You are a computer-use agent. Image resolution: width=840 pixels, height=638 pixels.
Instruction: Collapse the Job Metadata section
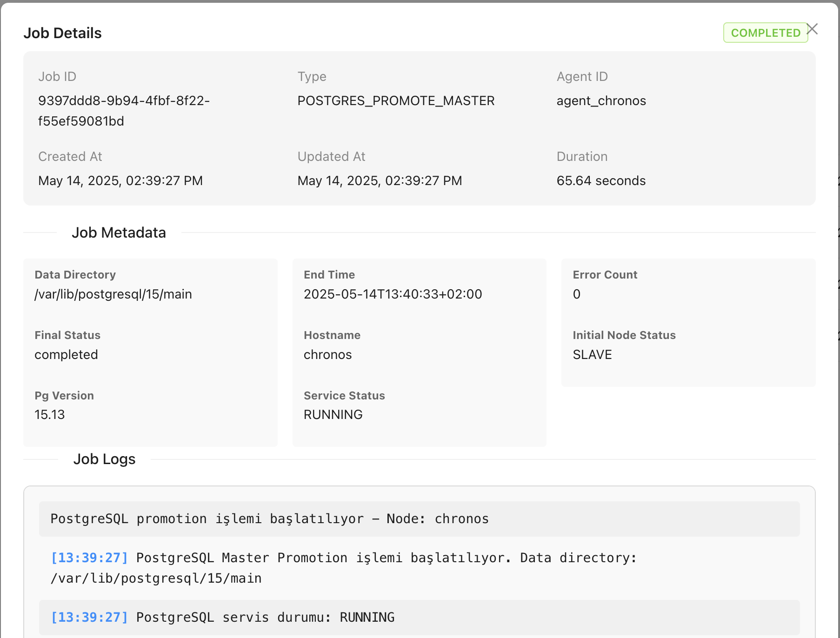point(119,233)
